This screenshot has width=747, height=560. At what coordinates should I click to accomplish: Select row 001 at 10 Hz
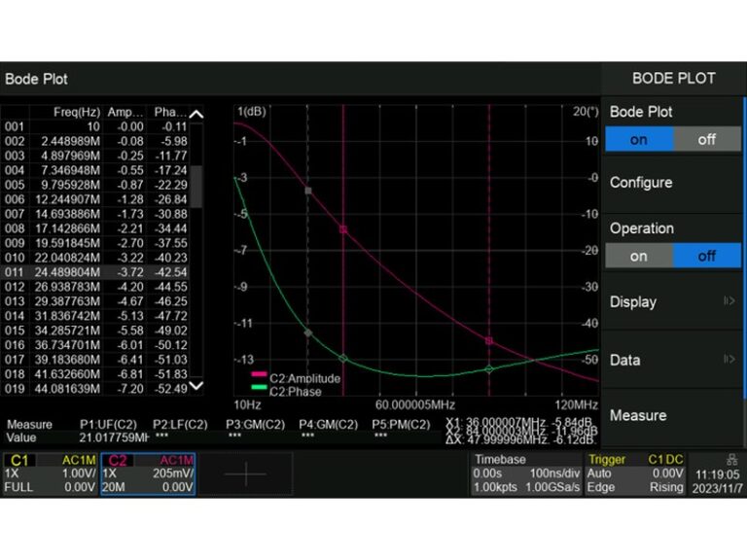(95, 126)
